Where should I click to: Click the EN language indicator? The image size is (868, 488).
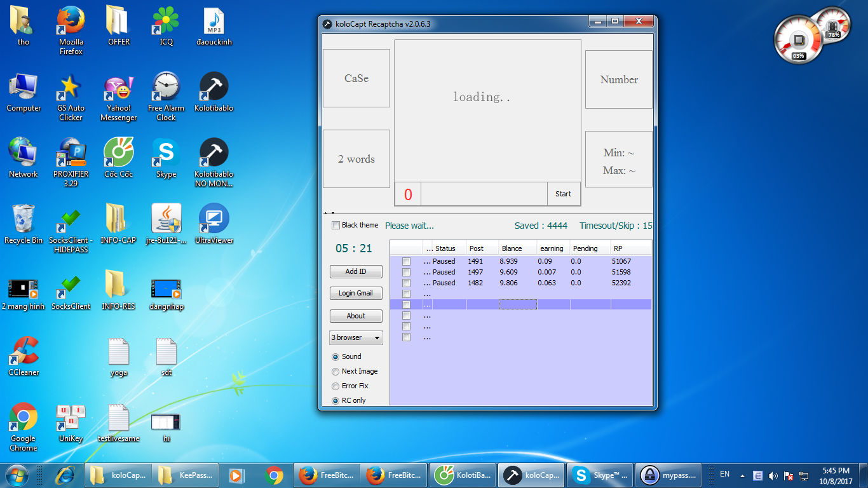(x=724, y=475)
